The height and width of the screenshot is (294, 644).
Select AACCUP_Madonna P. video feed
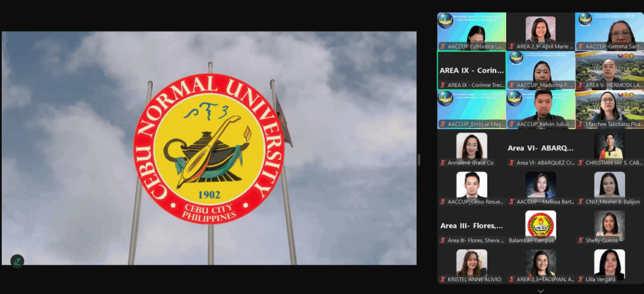[540, 71]
